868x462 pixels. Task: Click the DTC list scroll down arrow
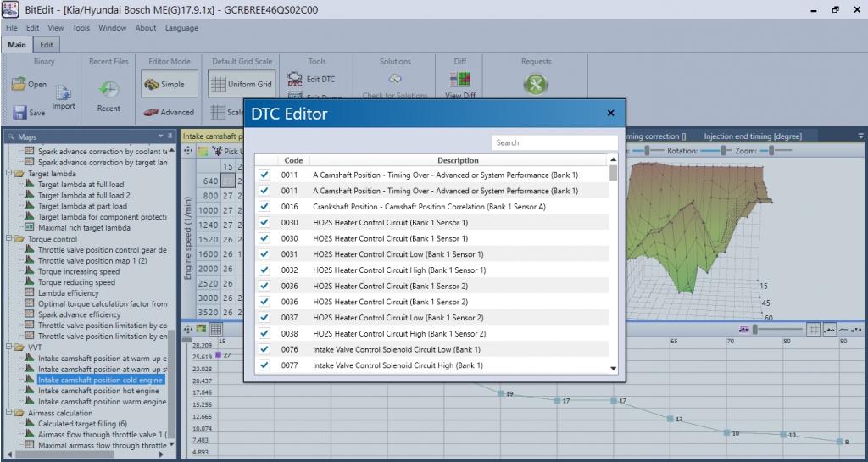pyautogui.click(x=613, y=369)
